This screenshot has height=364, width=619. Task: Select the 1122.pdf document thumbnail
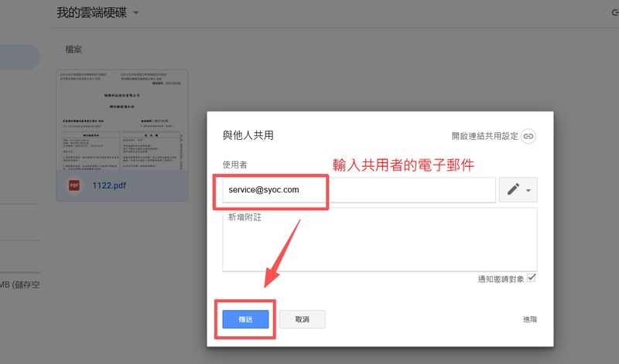122,120
